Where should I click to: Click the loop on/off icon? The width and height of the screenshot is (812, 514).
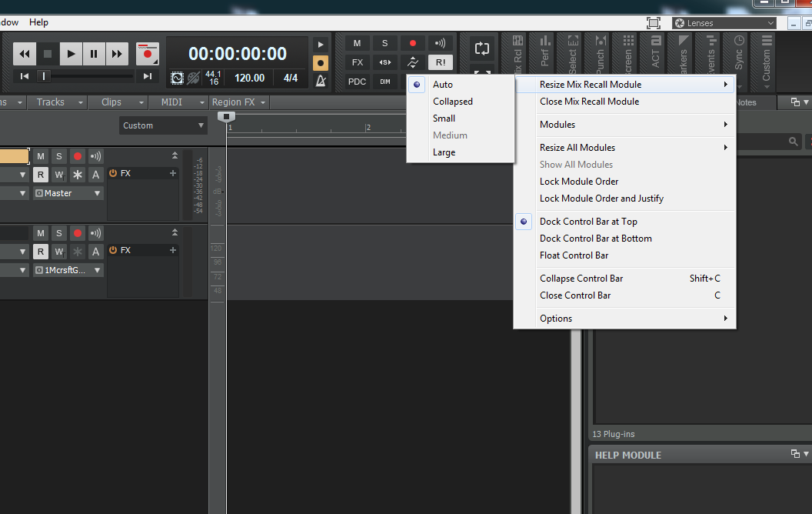(x=482, y=48)
